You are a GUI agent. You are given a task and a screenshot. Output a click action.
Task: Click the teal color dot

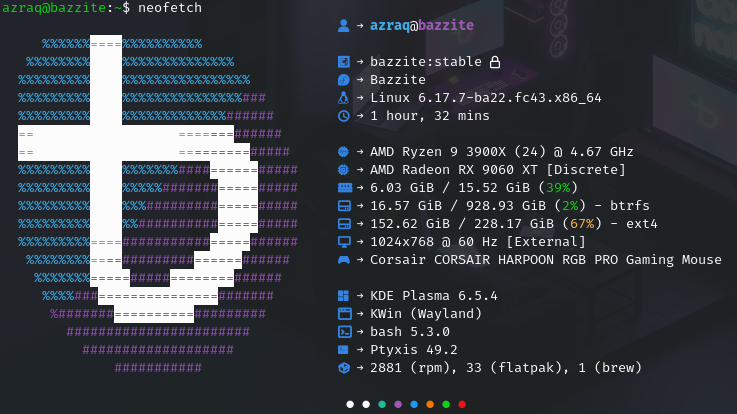382,404
